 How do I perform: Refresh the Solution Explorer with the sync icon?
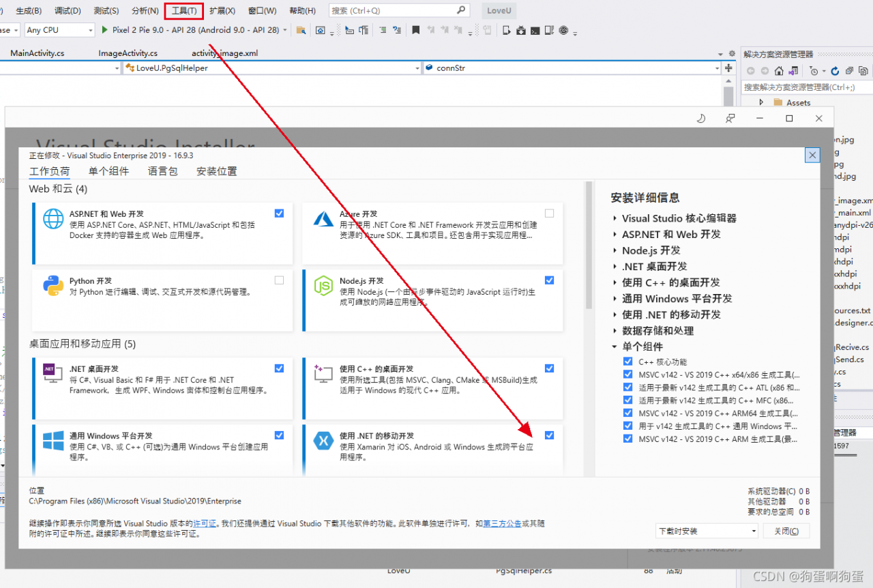pos(835,71)
